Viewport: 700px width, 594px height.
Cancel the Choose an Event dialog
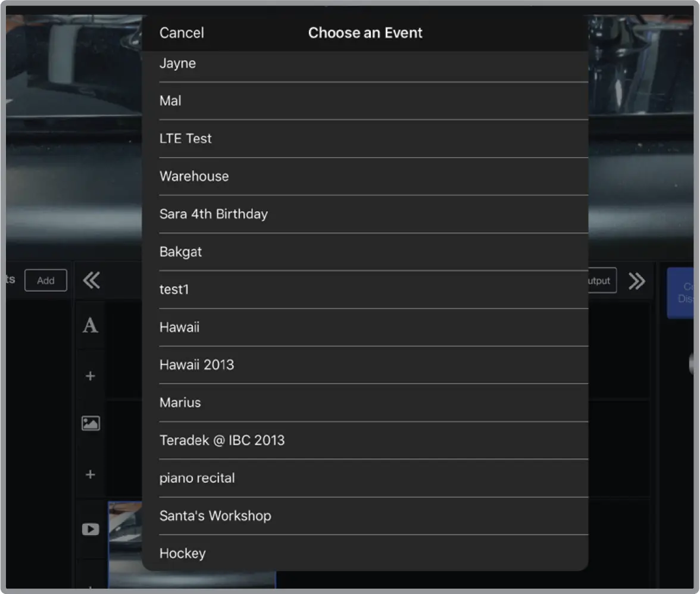[x=182, y=33]
